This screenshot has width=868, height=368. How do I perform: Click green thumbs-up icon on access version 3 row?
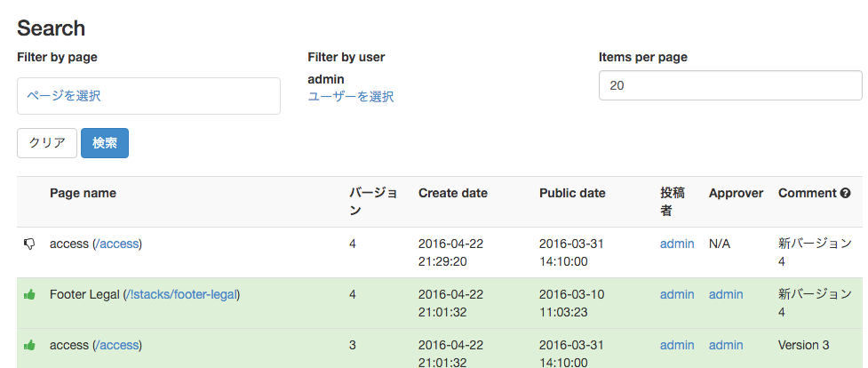tap(29, 345)
